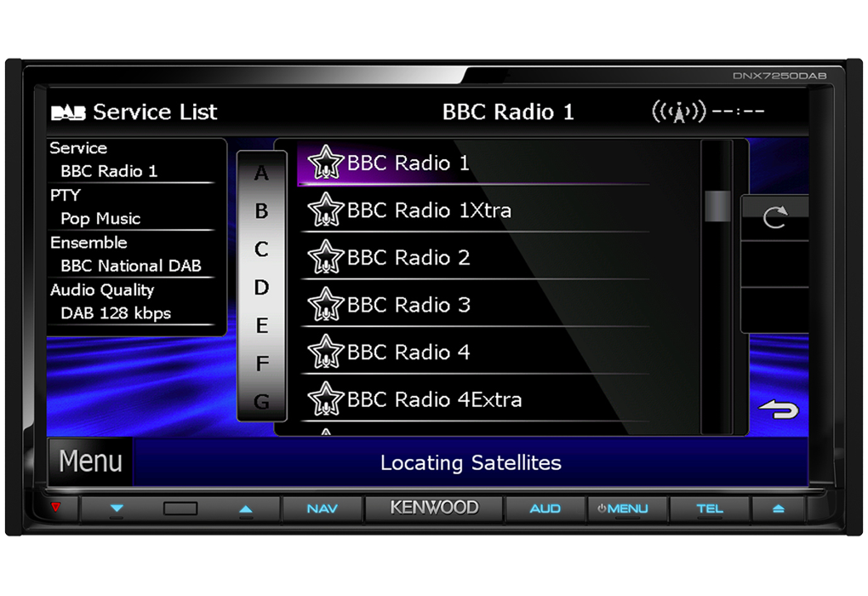Tap the TEL icon on the bottom bar
868x596 pixels.
[x=710, y=508]
